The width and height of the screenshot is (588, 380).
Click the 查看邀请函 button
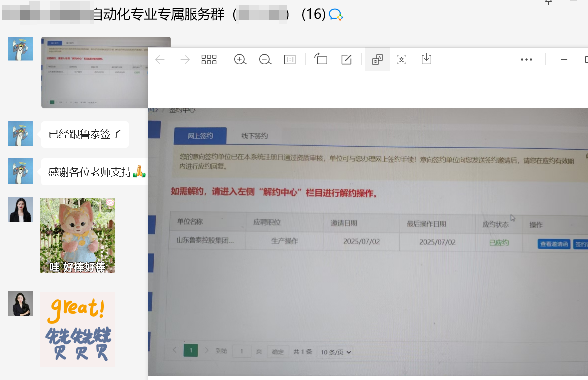click(554, 244)
